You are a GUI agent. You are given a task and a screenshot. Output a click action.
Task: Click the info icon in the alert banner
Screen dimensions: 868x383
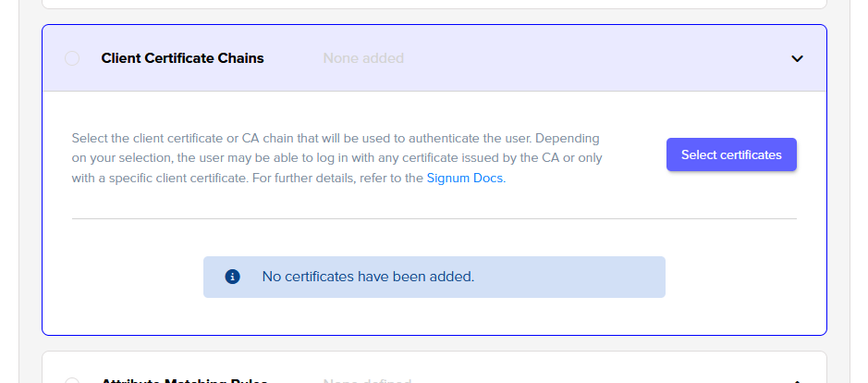click(233, 277)
